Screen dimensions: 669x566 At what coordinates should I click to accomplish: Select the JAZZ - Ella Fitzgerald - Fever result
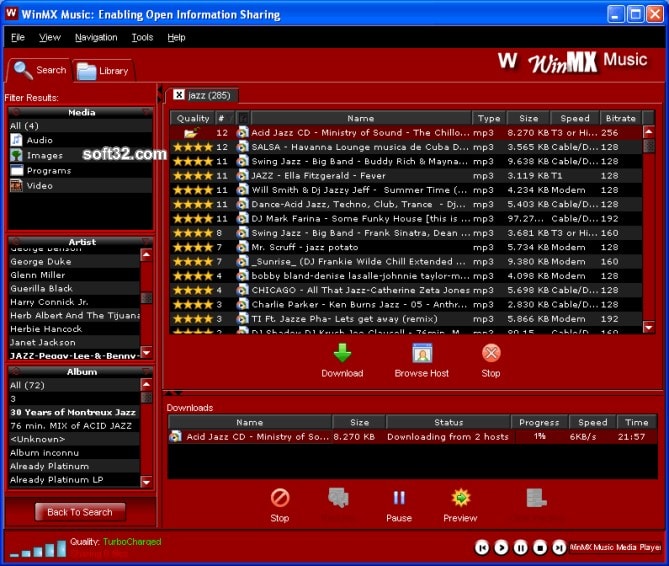(x=406, y=176)
